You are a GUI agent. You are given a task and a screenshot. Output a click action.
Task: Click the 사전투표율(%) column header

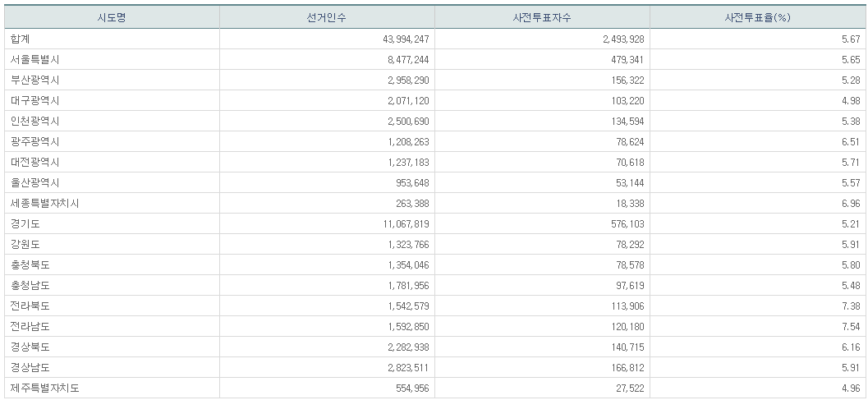tap(757, 17)
